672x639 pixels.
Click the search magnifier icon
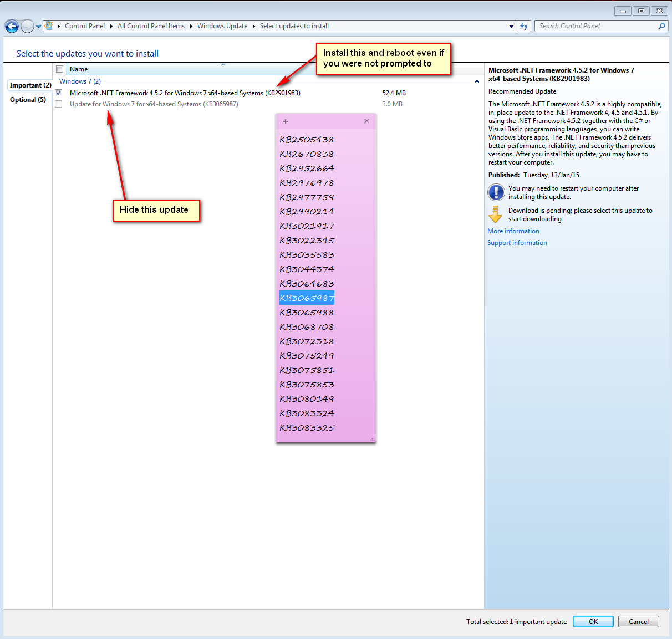(x=661, y=26)
